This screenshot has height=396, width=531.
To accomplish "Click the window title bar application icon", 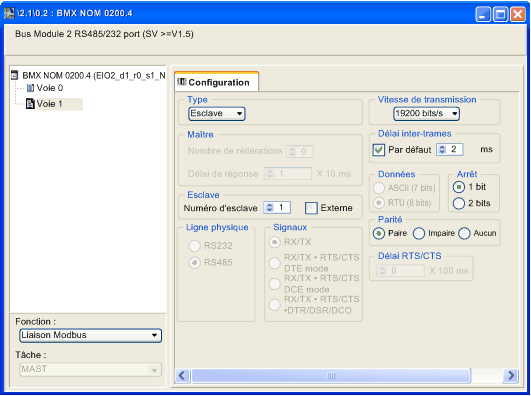I will click(x=9, y=13).
